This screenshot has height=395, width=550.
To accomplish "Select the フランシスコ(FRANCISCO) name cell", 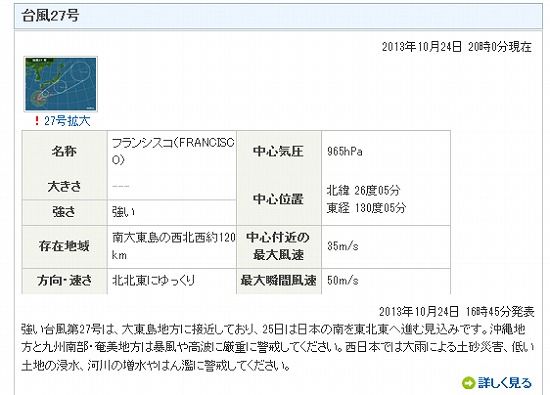I will (172, 152).
